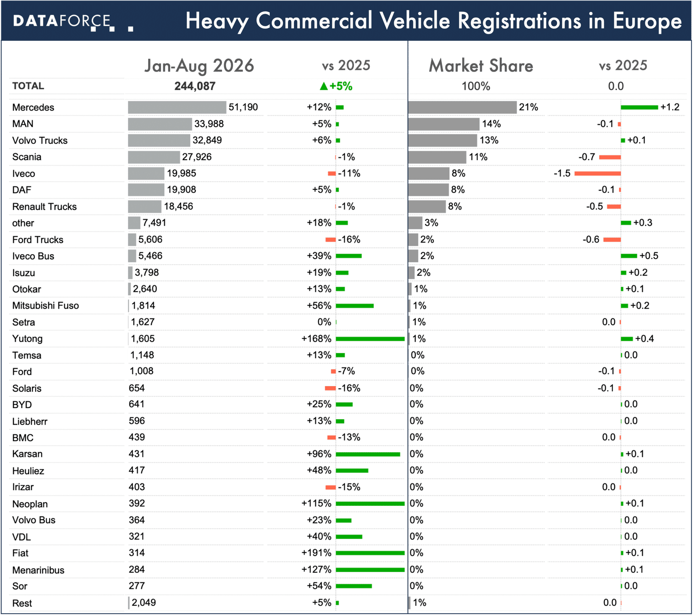Select the 'Volvo Bus' brand label
Viewport: 696px width, 616px height.
34,520
